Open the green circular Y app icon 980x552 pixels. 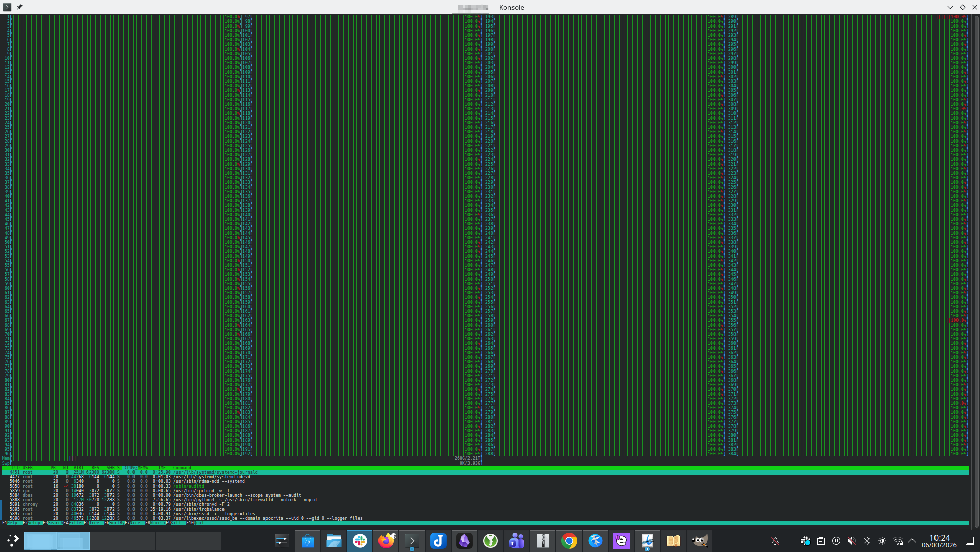pyautogui.click(x=491, y=540)
